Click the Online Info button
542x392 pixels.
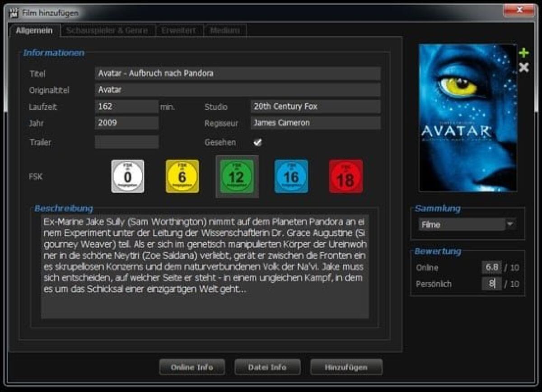[192, 367]
